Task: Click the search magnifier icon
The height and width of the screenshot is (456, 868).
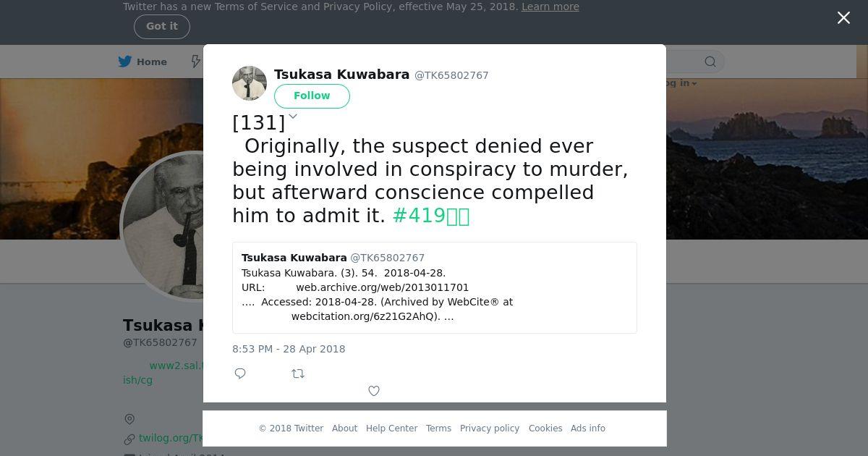Action: [x=710, y=62]
